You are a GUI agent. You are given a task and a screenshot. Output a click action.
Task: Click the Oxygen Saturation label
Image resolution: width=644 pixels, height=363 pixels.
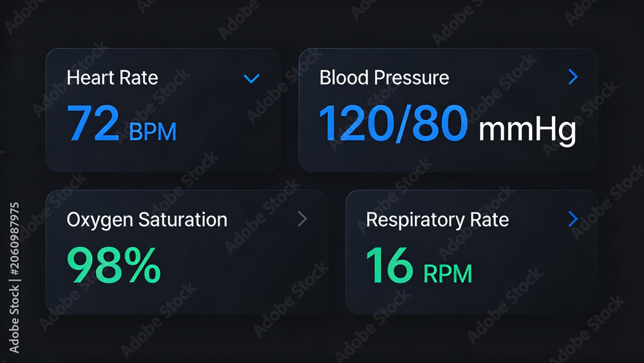pos(147,220)
